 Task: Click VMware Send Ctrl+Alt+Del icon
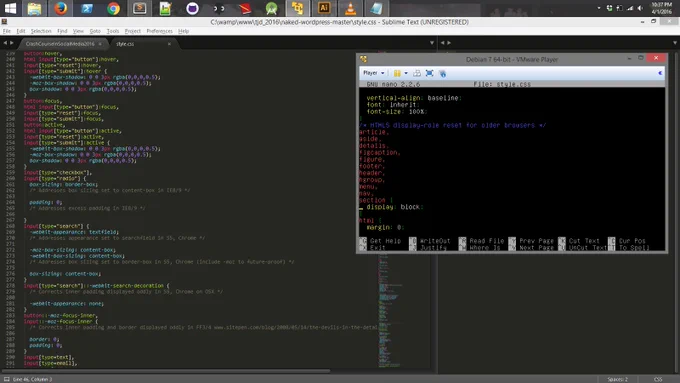[x=417, y=73]
